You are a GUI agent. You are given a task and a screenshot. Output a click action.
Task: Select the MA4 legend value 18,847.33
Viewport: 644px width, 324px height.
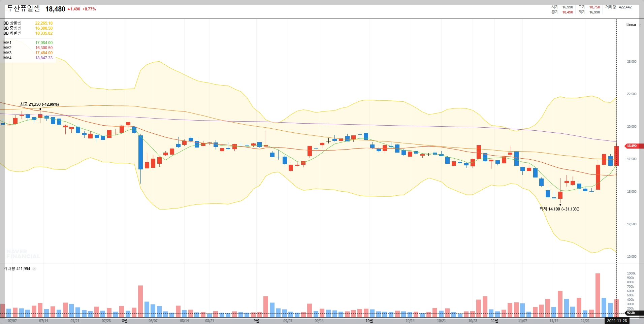[x=44, y=58]
